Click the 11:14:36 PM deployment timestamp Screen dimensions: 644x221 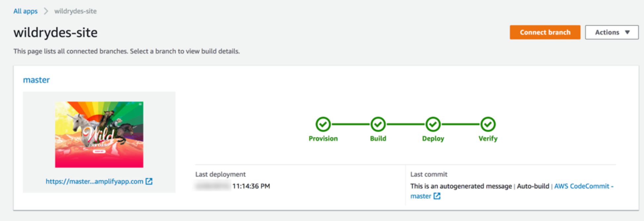click(251, 186)
